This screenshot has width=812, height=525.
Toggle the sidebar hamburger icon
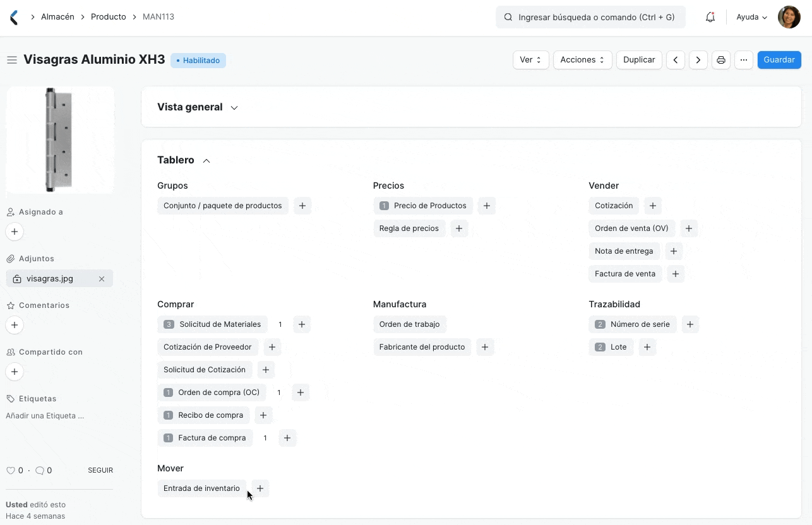pos(11,60)
